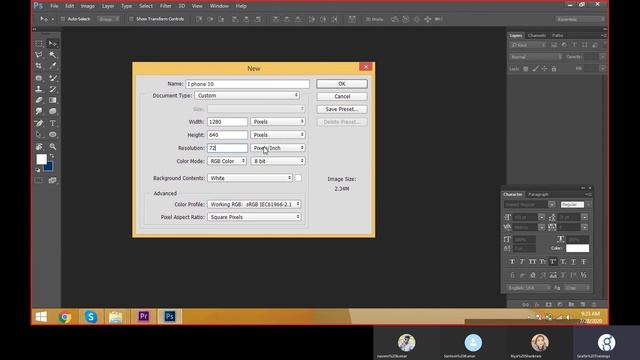Open the File menu
Viewport: 640px width, 360px height.
tap(54, 6)
